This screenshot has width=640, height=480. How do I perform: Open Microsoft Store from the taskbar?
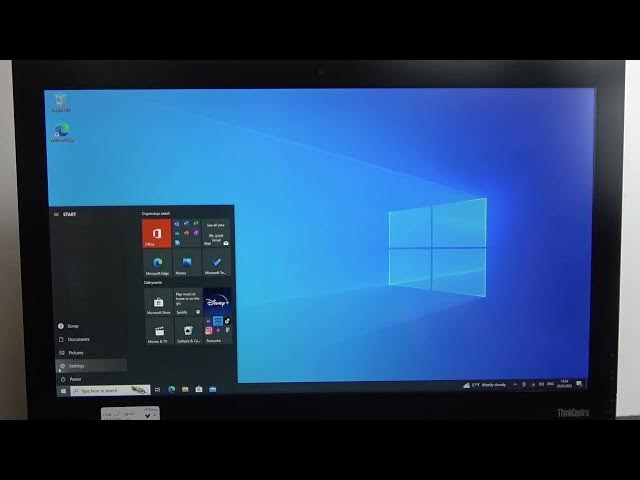pos(199,389)
